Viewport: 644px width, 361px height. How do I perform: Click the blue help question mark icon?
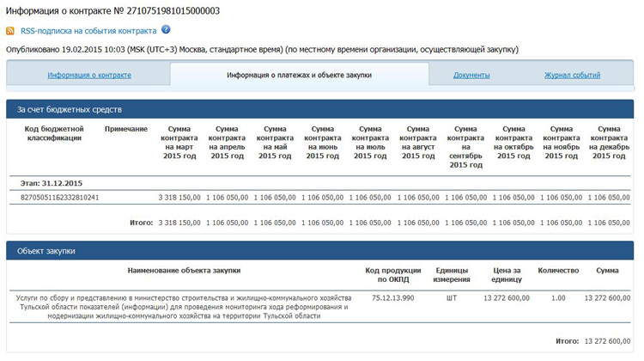(166, 30)
